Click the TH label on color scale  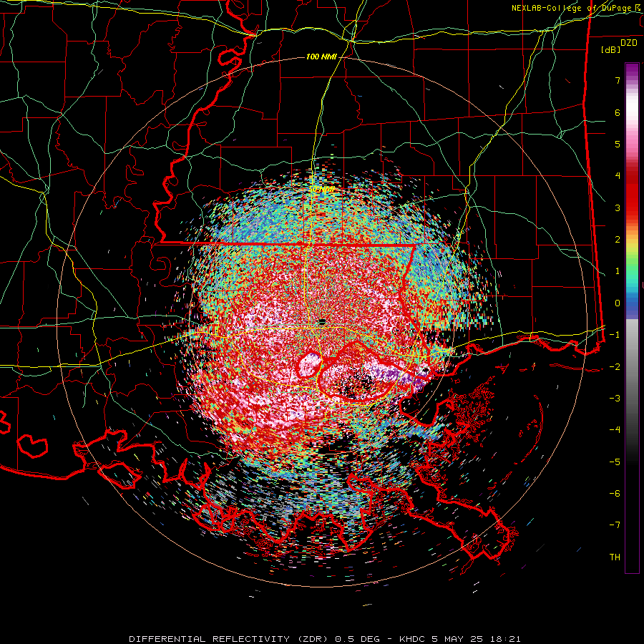click(615, 557)
